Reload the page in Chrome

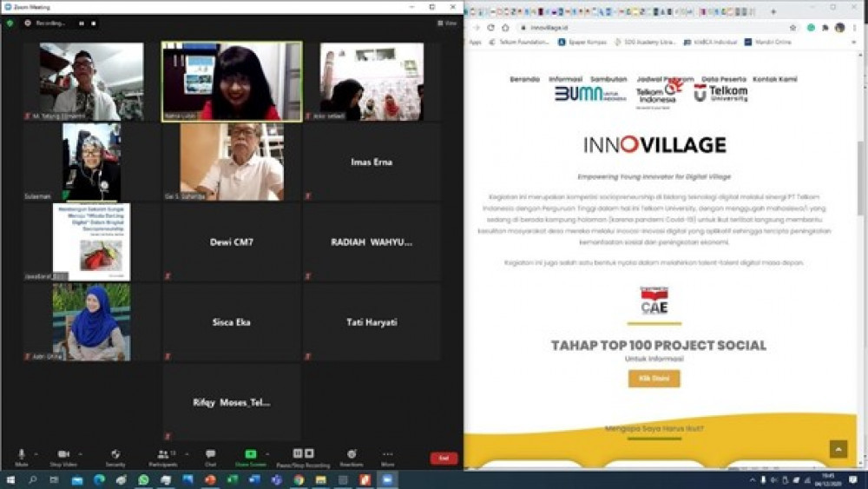[x=491, y=27]
